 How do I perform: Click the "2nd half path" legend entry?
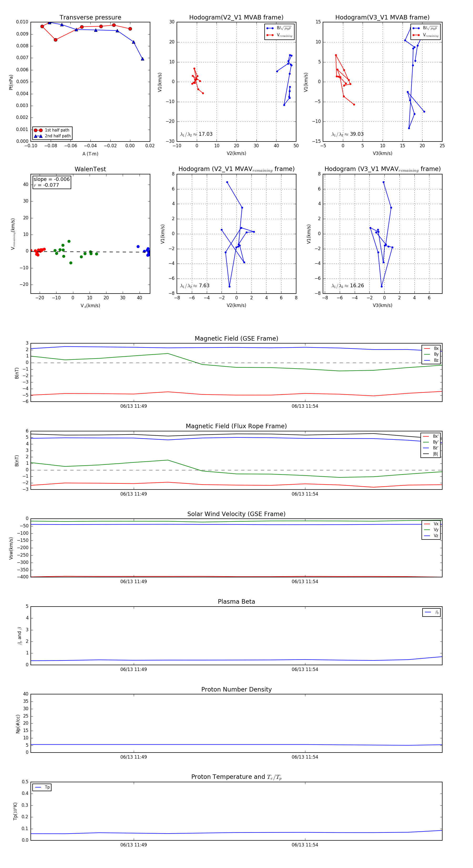point(52,136)
